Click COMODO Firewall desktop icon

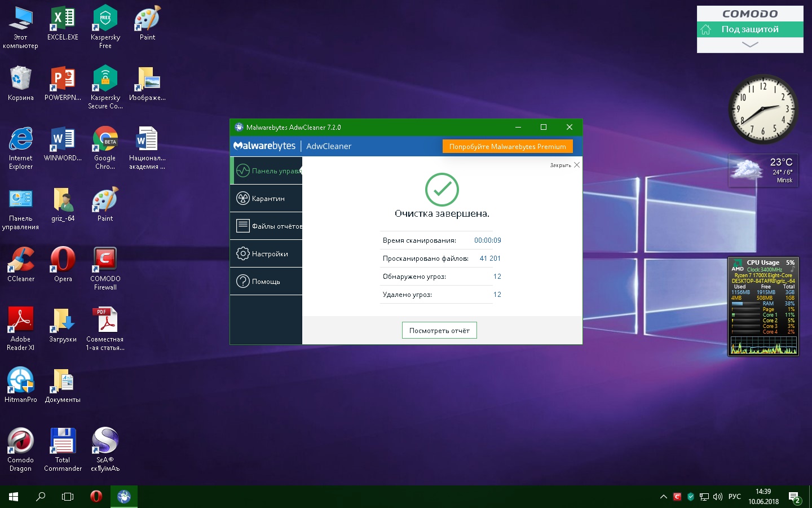(x=105, y=268)
